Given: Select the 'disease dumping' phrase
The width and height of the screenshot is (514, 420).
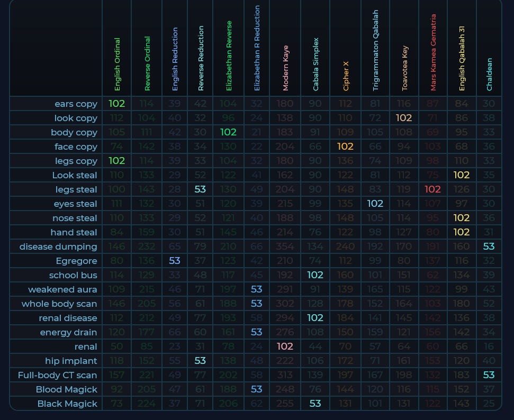Looking at the screenshot, I should [x=58, y=246].
